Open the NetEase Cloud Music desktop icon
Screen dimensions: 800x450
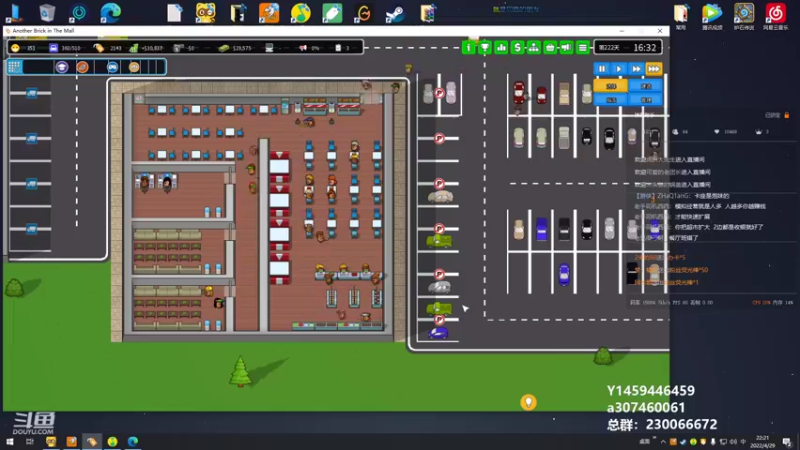[x=776, y=15]
